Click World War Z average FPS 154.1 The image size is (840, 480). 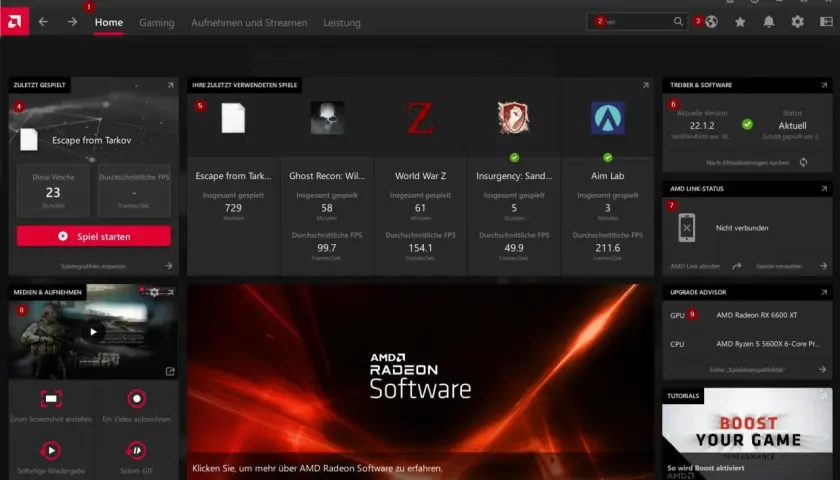(x=421, y=248)
